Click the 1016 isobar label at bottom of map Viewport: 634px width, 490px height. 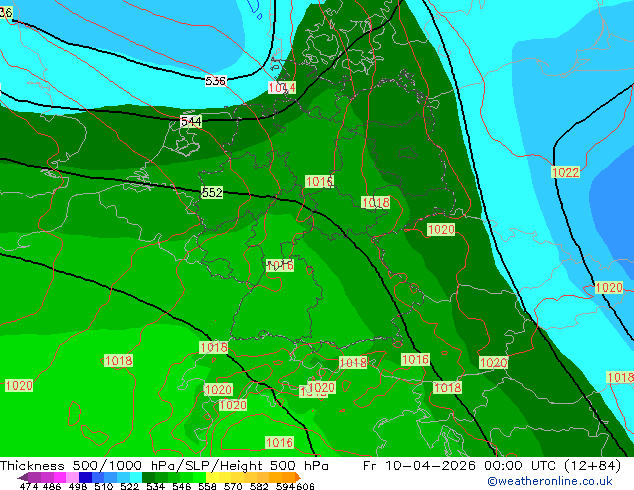279,442
